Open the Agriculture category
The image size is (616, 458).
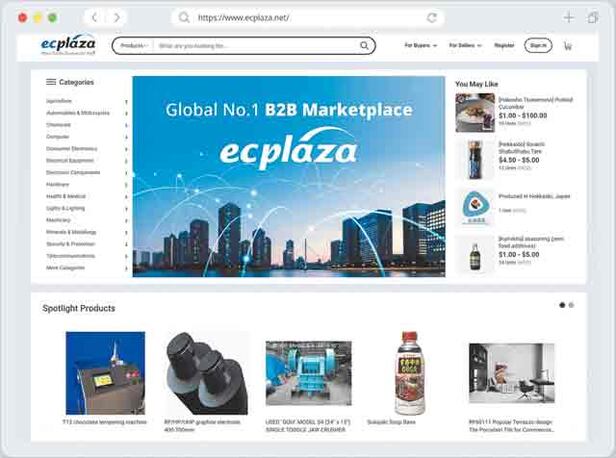[x=59, y=101]
